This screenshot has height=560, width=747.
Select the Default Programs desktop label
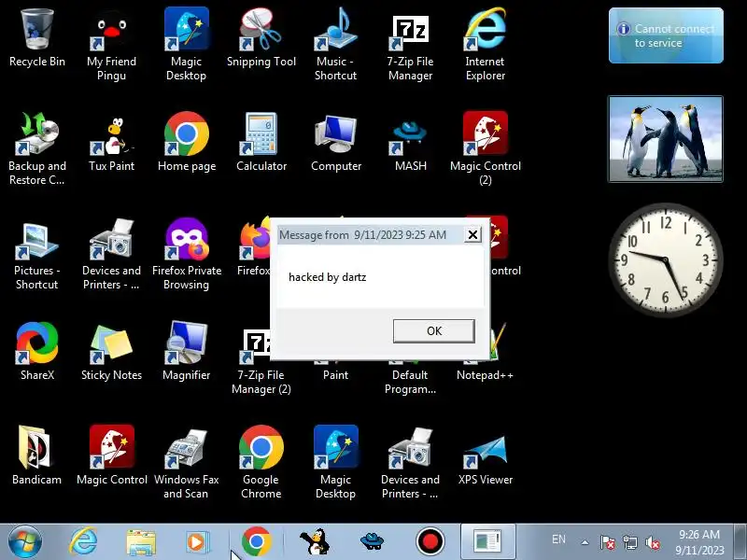click(x=410, y=382)
